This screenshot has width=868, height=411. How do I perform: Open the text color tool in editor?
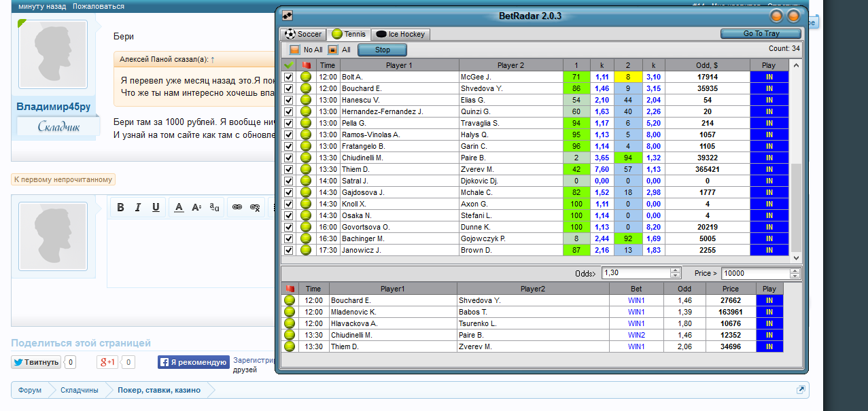(179, 207)
